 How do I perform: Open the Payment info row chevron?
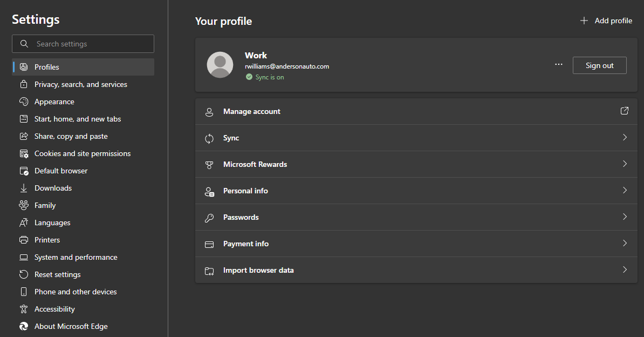(x=625, y=243)
